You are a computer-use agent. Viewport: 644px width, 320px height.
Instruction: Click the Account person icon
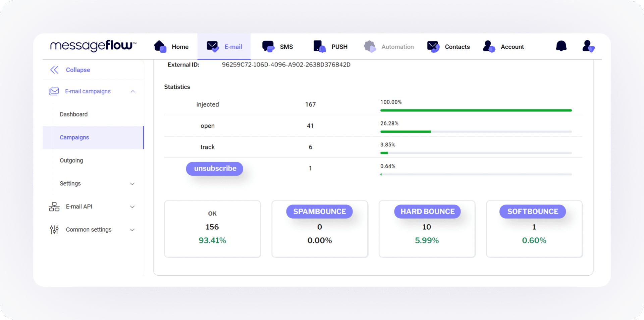(489, 46)
